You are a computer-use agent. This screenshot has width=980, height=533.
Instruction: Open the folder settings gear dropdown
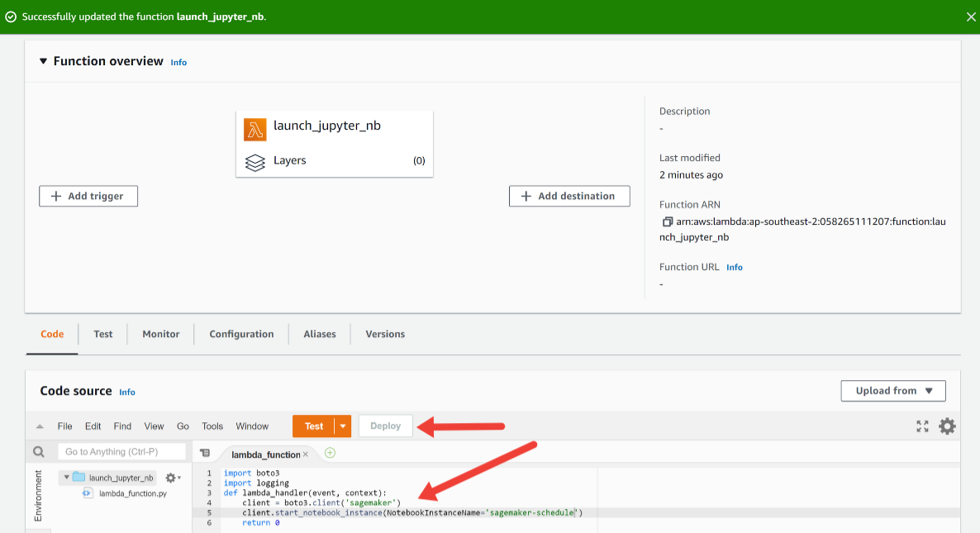[x=173, y=478]
